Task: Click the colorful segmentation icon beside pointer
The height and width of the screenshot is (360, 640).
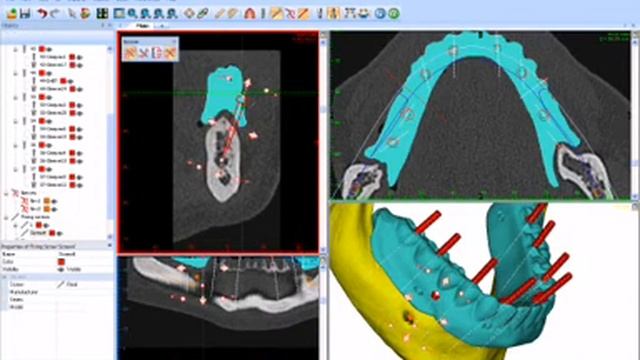Action: coord(85,13)
